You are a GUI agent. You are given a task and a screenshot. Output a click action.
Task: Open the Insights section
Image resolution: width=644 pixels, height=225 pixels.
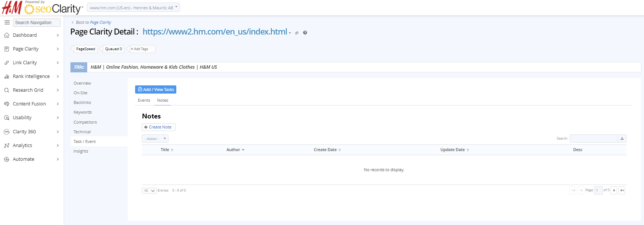click(81, 151)
